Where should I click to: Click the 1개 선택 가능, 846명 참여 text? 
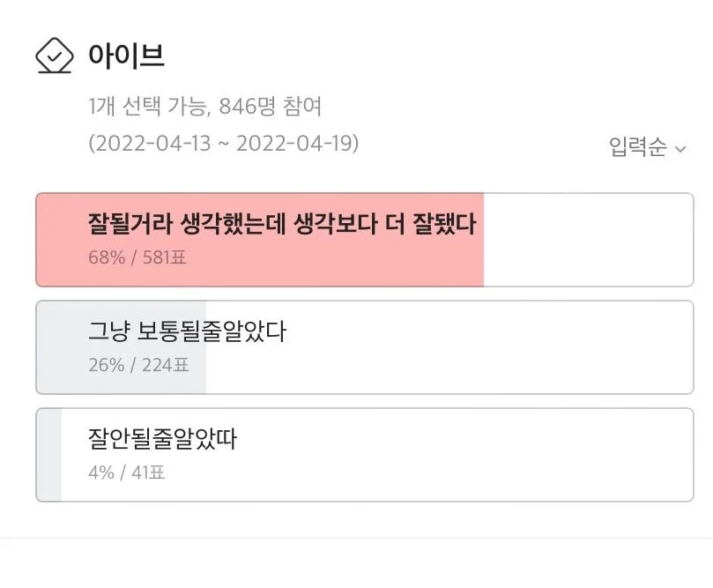click(x=205, y=106)
